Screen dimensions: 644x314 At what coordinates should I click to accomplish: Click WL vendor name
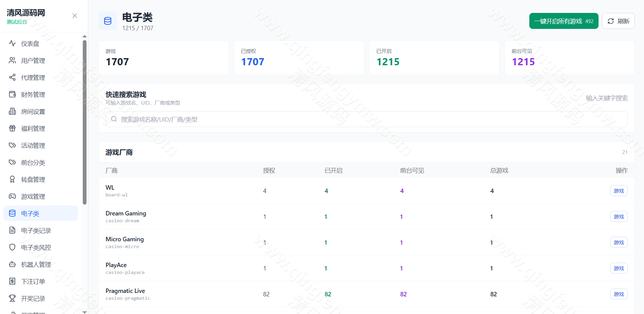pos(110,188)
